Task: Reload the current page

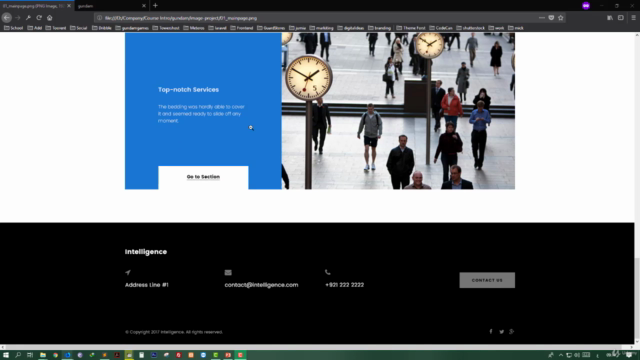Action: pyautogui.click(x=39, y=18)
